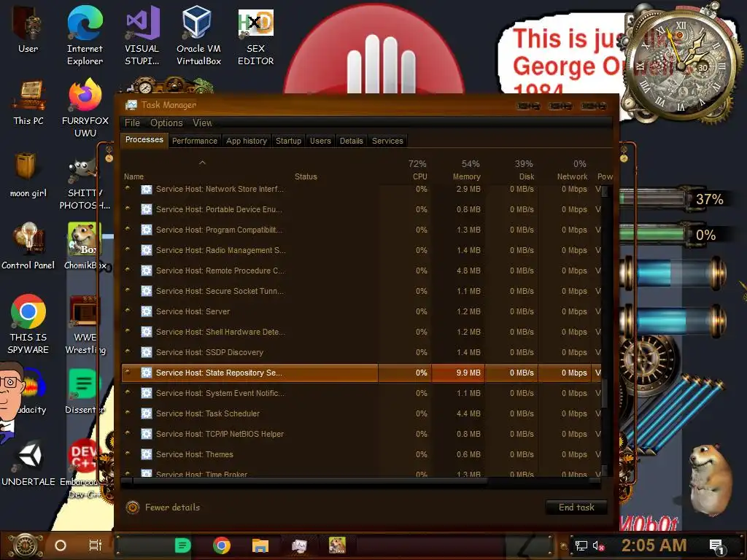
Task: Open the notification center icon
Action: tap(716, 546)
